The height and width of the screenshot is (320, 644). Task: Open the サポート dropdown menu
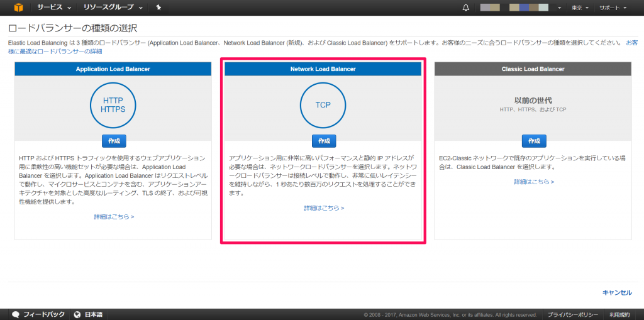click(x=613, y=8)
